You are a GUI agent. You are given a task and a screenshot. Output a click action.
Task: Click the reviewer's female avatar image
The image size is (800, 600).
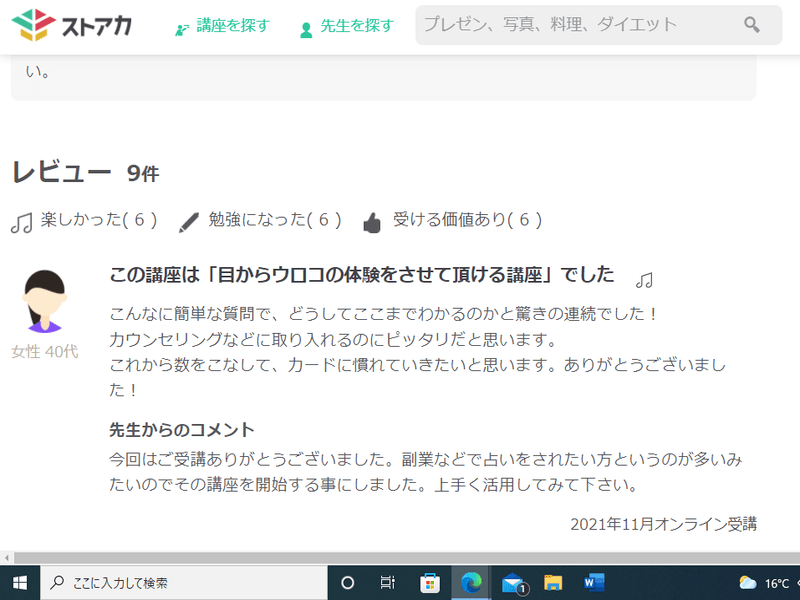tap(44, 301)
